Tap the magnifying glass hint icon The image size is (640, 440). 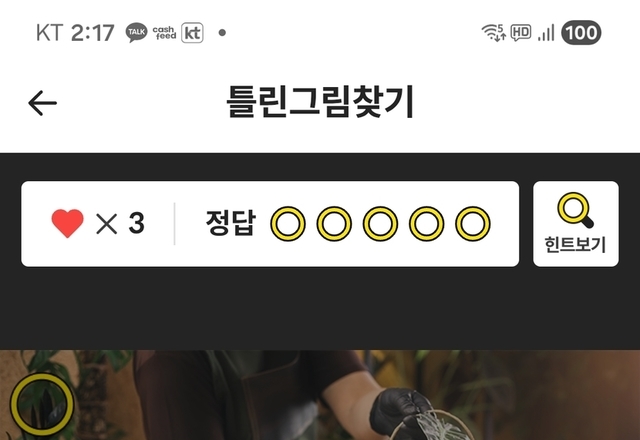click(575, 210)
